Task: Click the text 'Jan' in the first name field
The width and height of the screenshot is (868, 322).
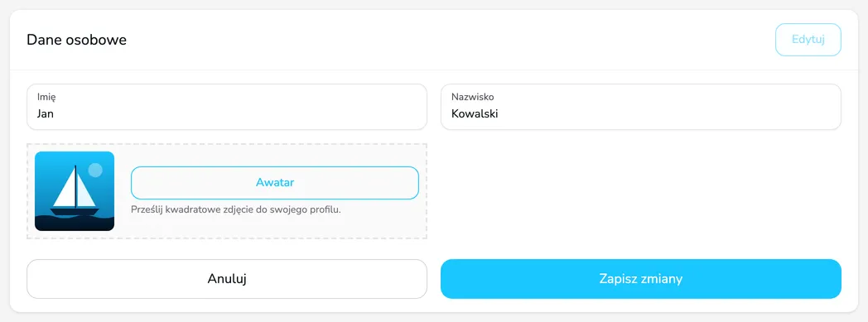Action: (x=45, y=114)
